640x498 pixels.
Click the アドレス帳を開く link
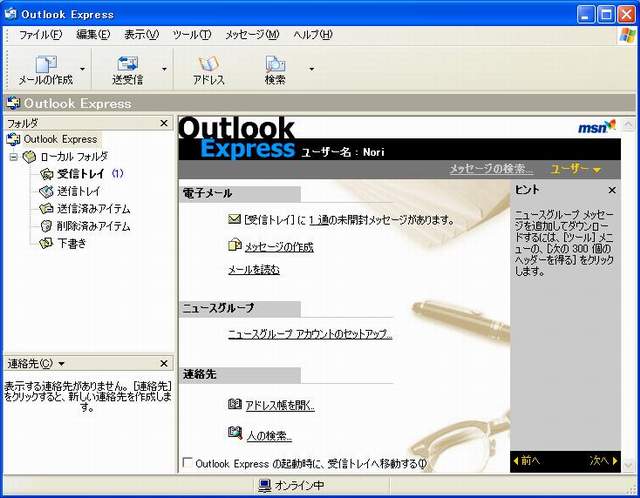280,405
